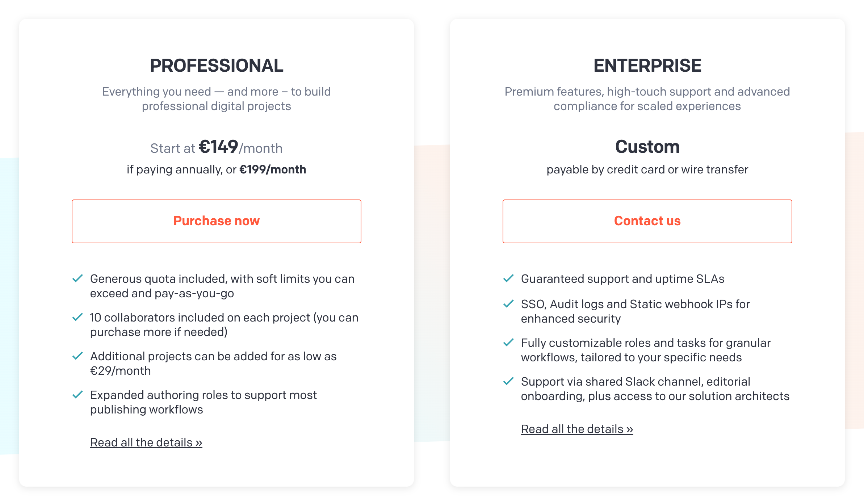Click the Custom pricing label

tap(647, 147)
